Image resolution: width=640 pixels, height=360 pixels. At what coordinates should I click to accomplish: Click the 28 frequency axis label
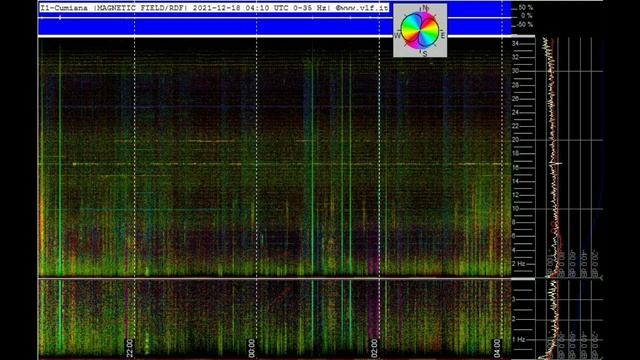click(515, 85)
